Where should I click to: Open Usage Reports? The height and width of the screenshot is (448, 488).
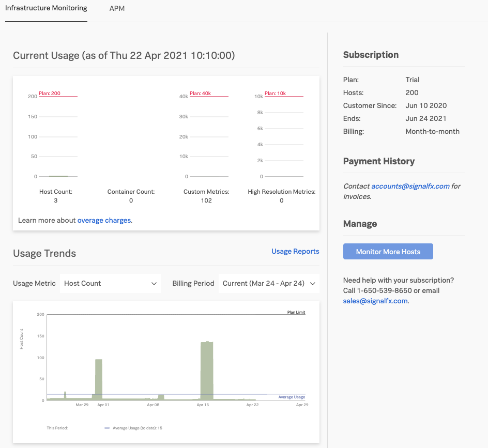[295, 251]
